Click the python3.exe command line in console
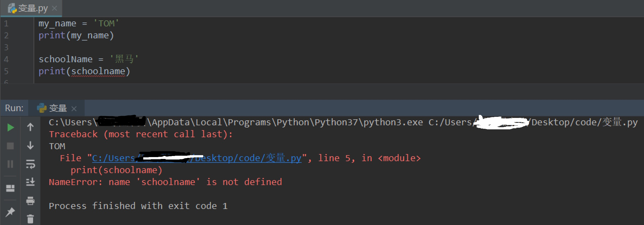This screenshot has height=225, width=644. click(343, 122)
